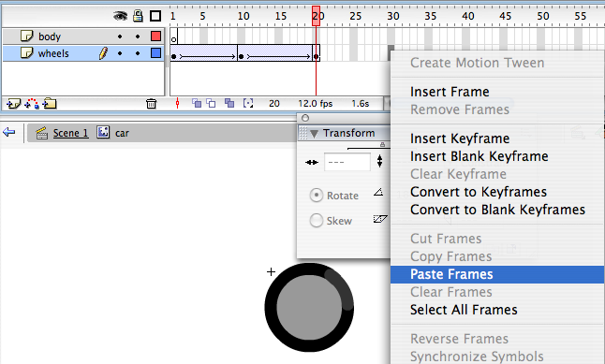
Task: Click the red body layer color swatch
Action: tap(155, 36)
